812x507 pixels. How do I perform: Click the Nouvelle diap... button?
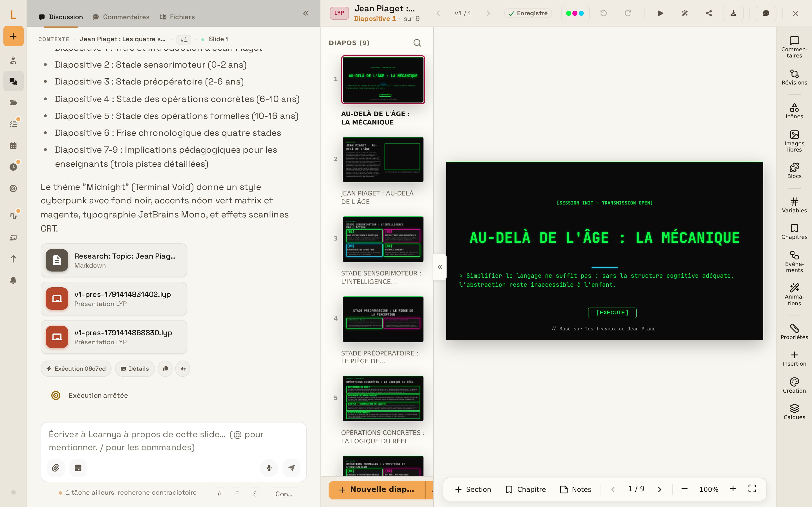coord(377,490)
